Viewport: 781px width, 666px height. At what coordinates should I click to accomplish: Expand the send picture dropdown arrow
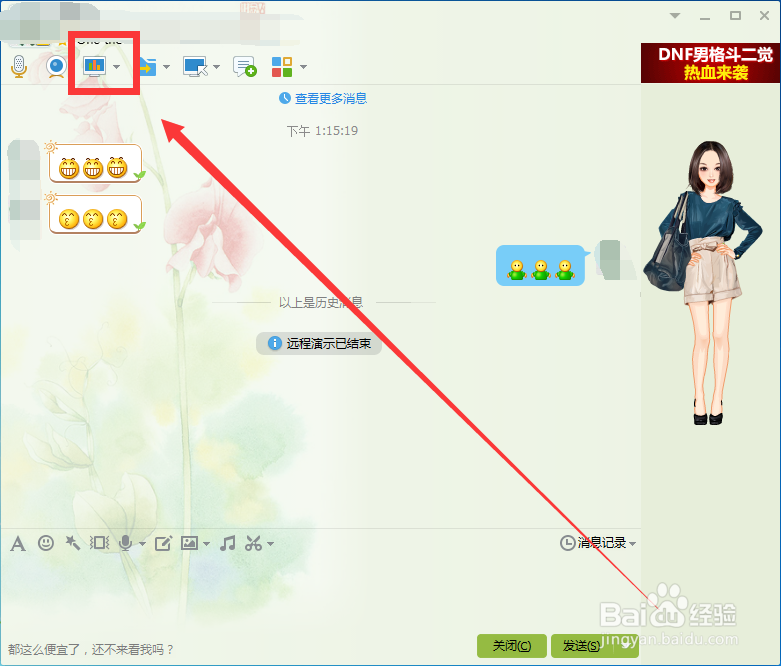click(207, 543)
